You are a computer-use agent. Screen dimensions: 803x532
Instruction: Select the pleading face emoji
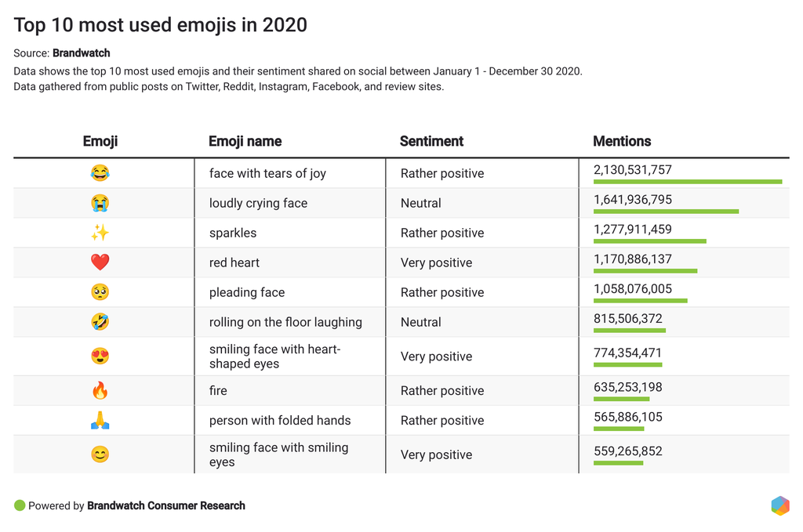click(100, 292)
